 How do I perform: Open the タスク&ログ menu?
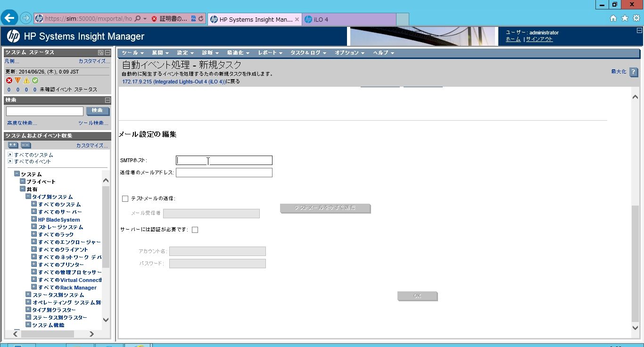coord(308,53)
